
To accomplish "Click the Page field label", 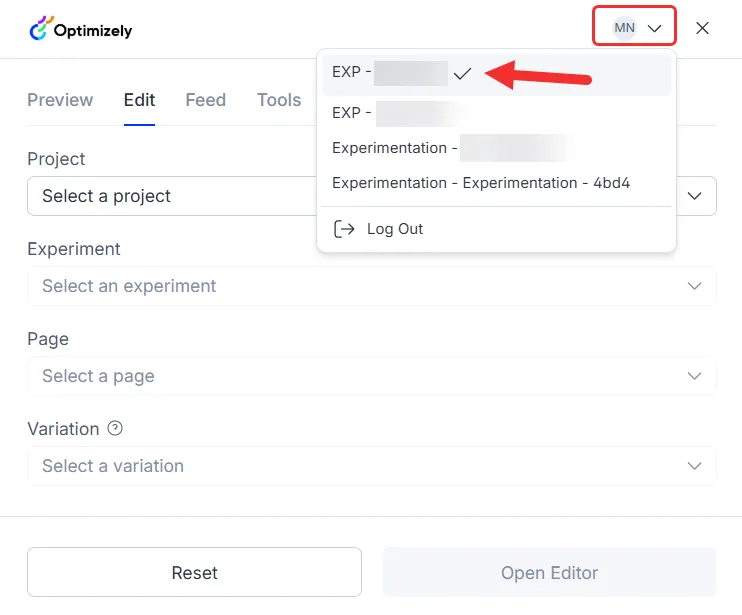I will (48, 339).
